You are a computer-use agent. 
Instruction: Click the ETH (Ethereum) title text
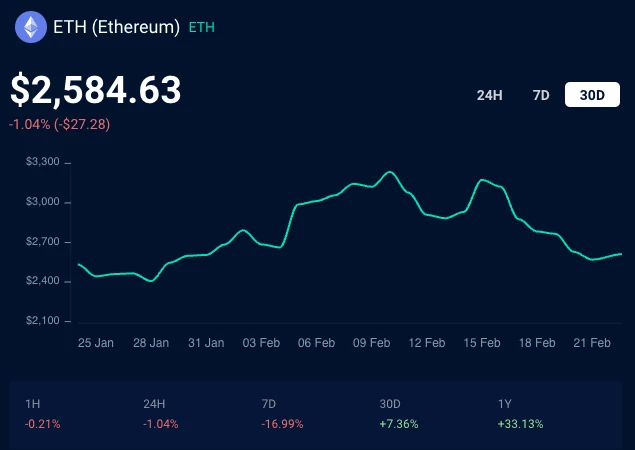pyautogui.click(x=117, y=27)
